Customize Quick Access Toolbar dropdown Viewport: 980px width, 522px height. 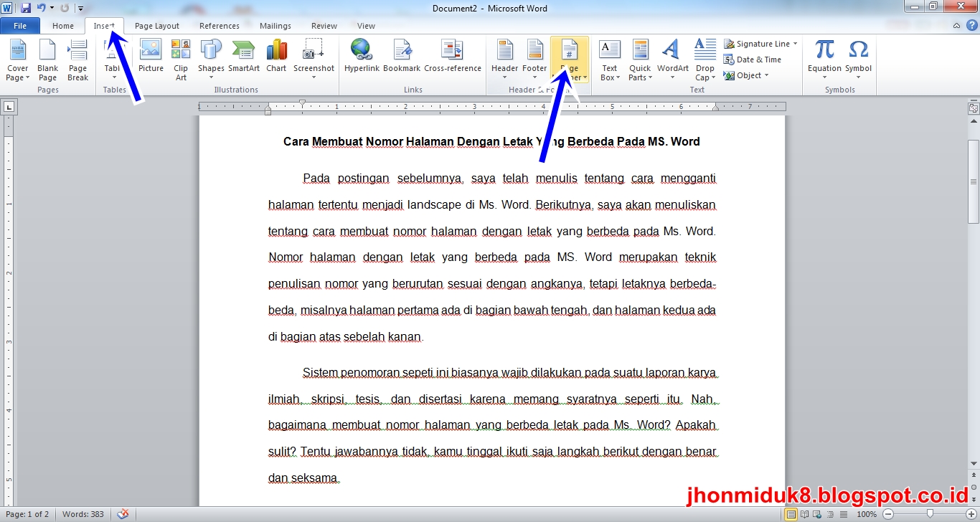point(80,9)
